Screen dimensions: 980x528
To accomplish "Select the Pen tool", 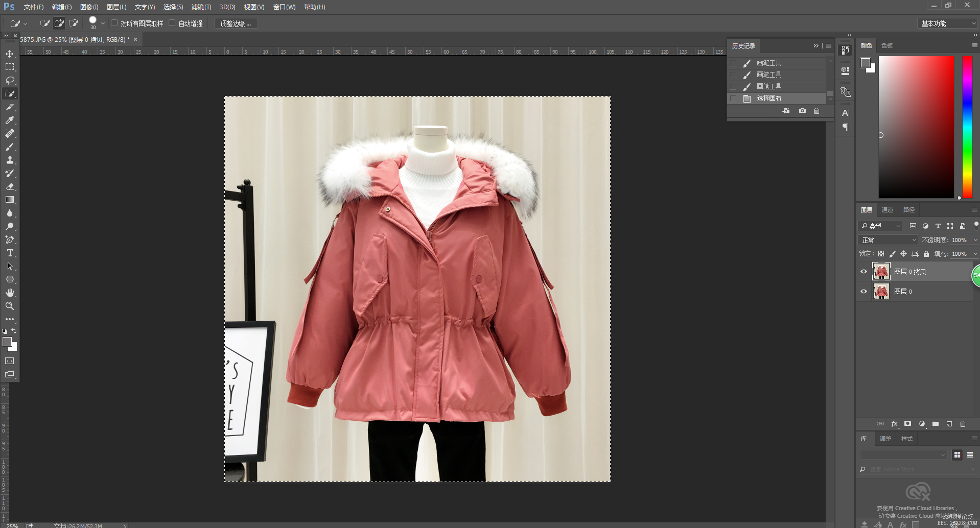I will pyautogui.click(x=10, y=239).
